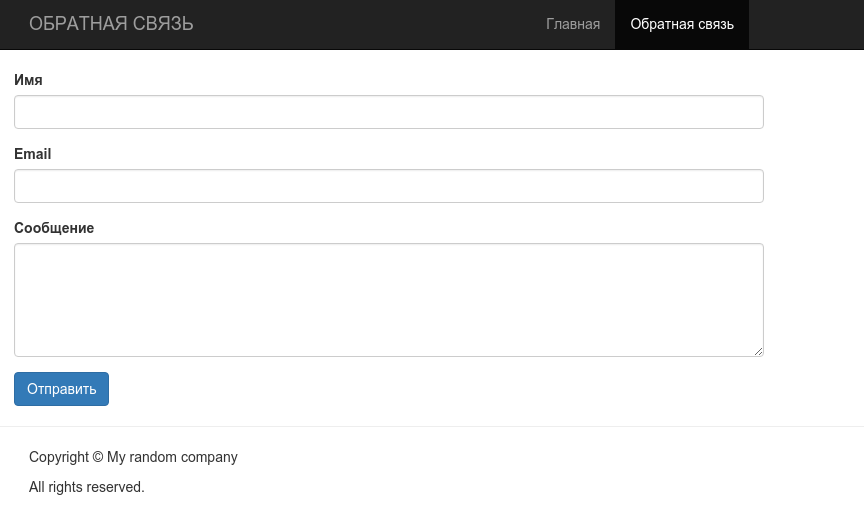The image size is (864, 507).
Task: Grab the textarea resize handle
Action: coord(758,351)
